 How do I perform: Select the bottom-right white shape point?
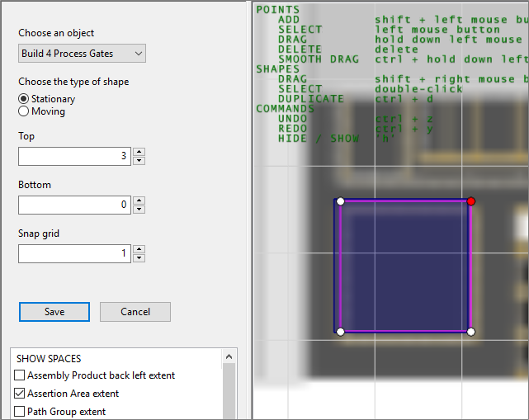(x=471, y=332)
